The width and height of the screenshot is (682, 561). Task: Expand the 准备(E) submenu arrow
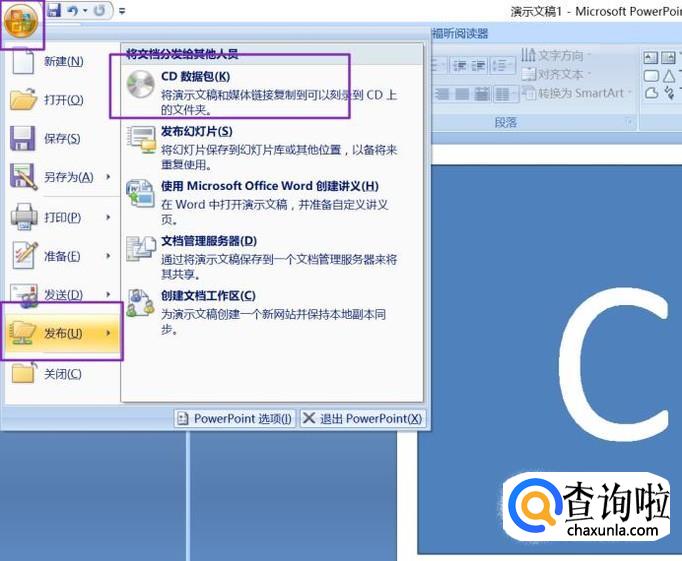pyautogui.click(x=109, y=256)
